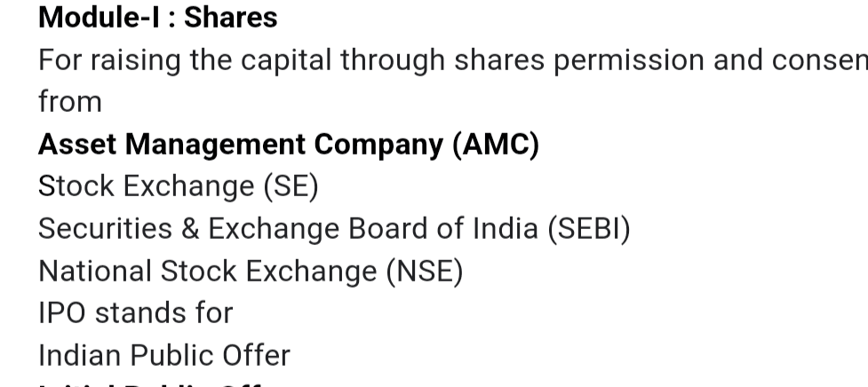Image resolution: width=868 pixels, height=387 pixels.
Task: Click the word 'permission' in the first question
Action: pyautogui.click(x=629, y=60)
